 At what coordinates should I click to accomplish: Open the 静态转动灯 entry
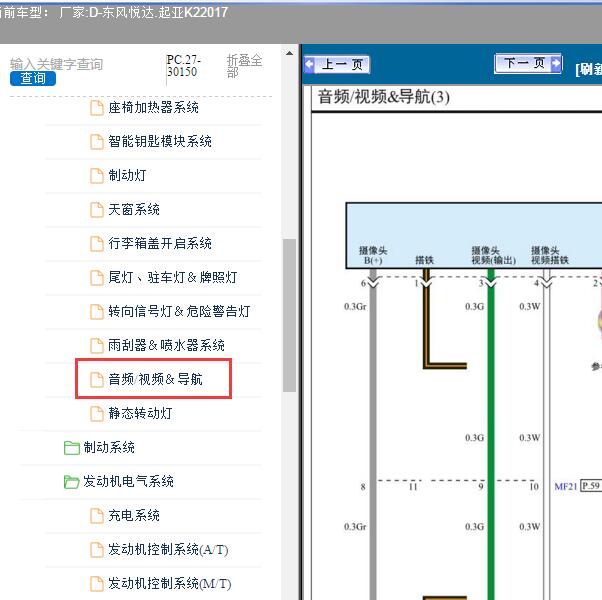(x=140, y=413)
